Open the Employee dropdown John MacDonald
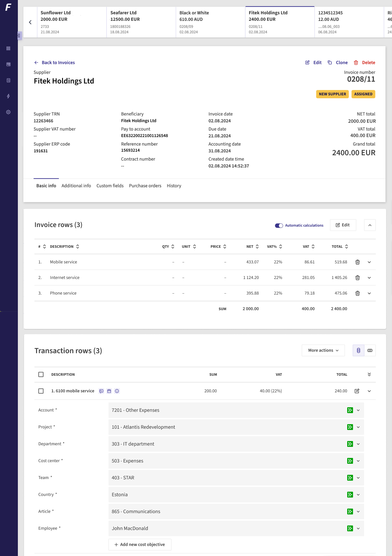The image size is (392, 556). point(236,528)
